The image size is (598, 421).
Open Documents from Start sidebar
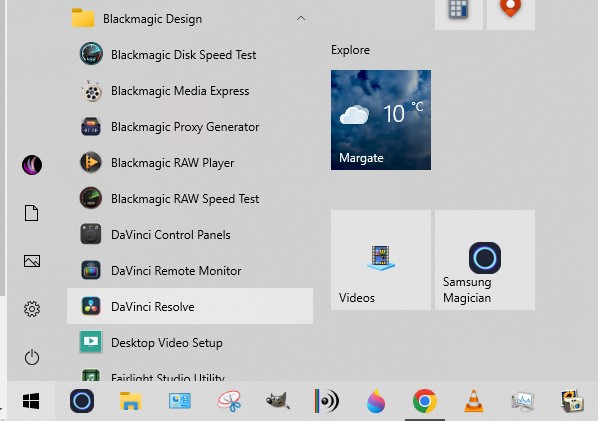coord(32,213)
